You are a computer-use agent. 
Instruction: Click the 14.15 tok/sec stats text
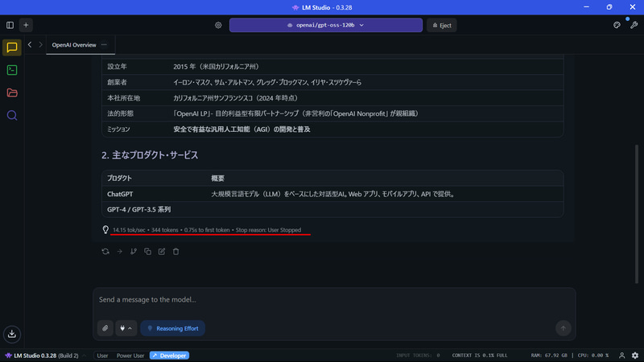(129, 230)
